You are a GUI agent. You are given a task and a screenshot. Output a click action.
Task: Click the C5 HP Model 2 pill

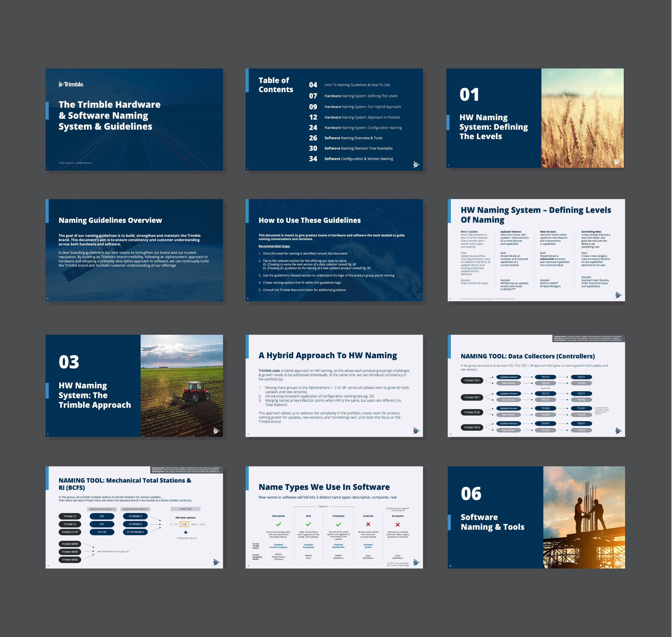(135, 532)
